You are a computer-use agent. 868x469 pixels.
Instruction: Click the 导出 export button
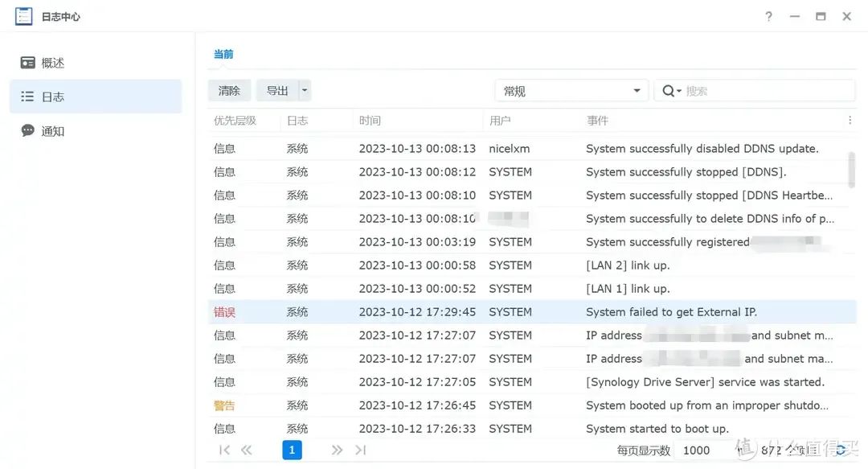pyautogui.click(x=277, y=91)
